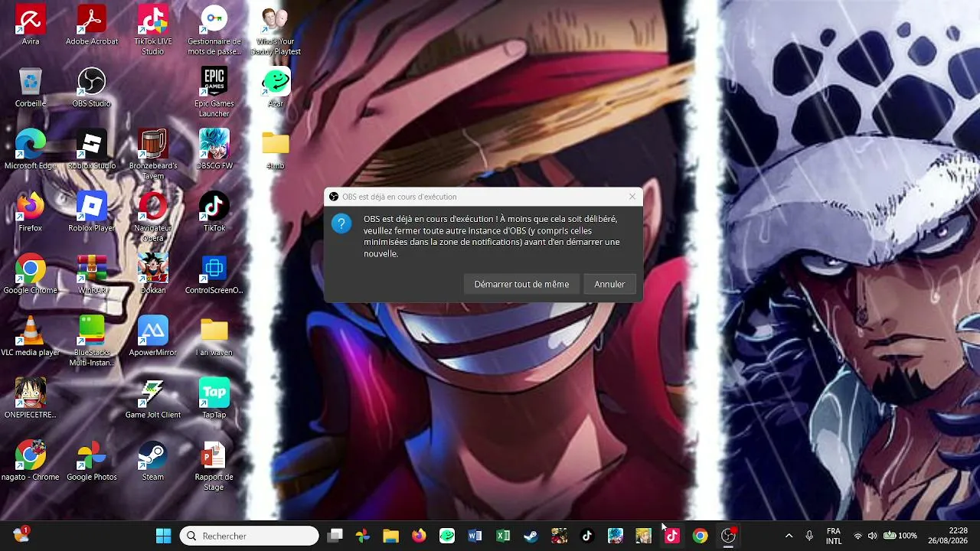This screenshot has width=980, height=551.
Task: Click Annuler in the OBS dialog
Action: click(609, 284)
